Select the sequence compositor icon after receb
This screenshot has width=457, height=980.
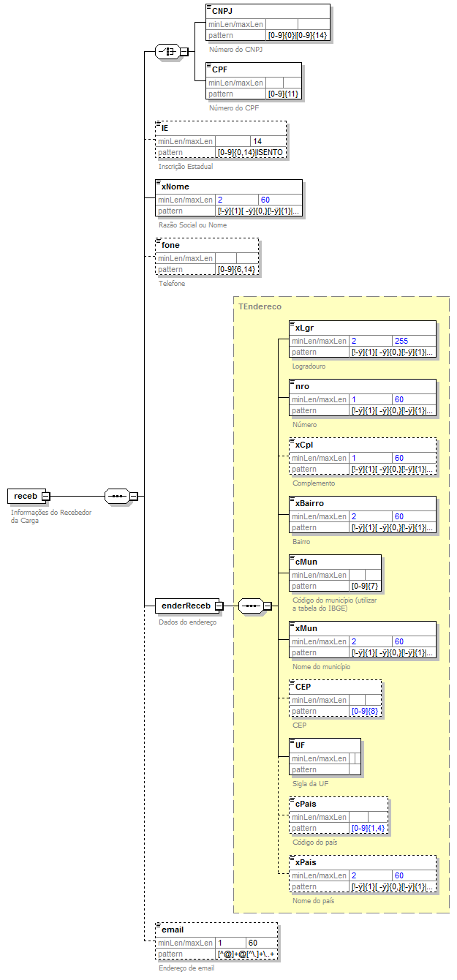tap(117, 496)
